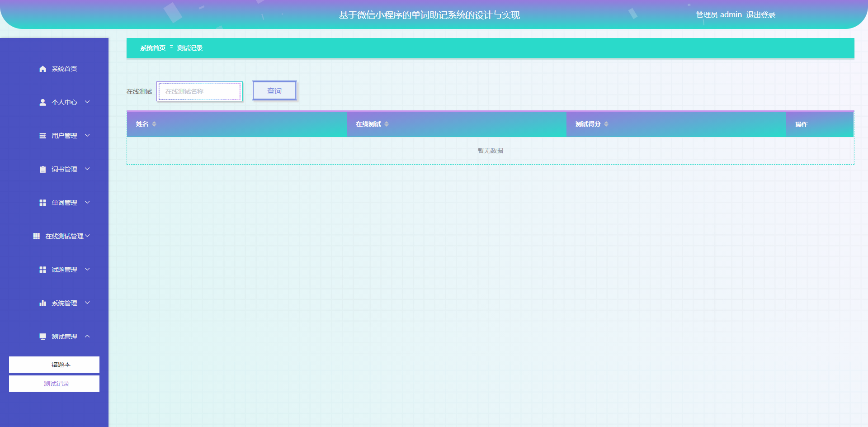
Task: Click the home icon beside 系统首页
Action: [42, 69]
